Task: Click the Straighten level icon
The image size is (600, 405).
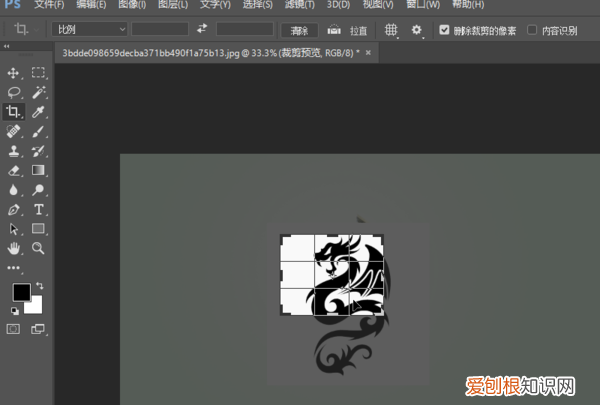Action: click(x=334, y=29)
